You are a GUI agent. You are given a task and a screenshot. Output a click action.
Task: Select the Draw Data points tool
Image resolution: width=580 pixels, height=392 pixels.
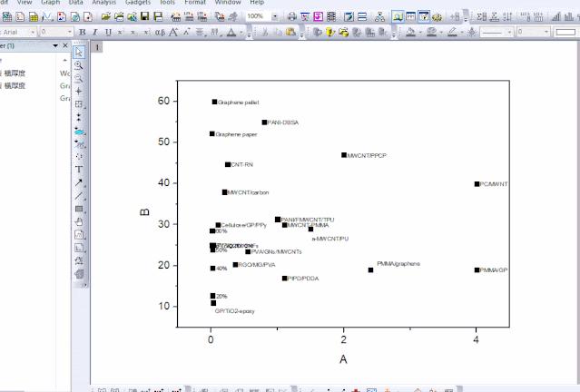79,156
